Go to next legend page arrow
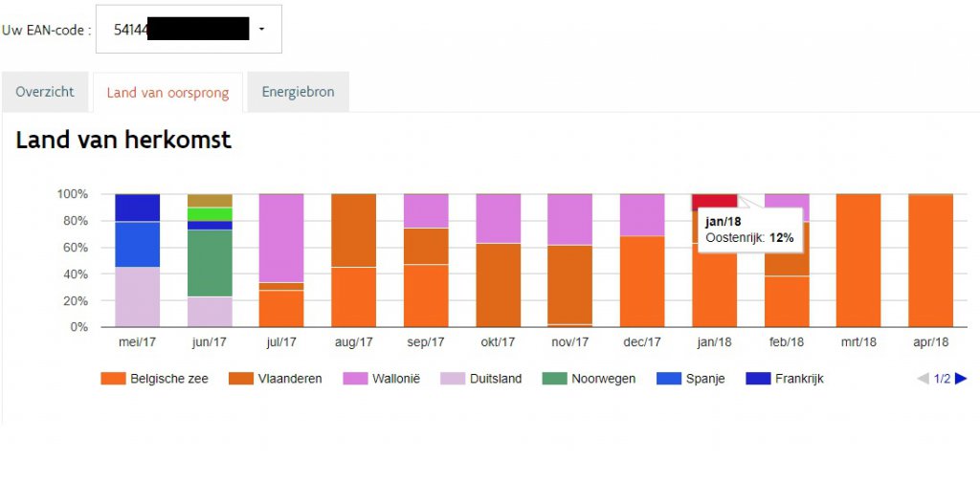The width and height of the screenshot is (980, 482). 961,379
